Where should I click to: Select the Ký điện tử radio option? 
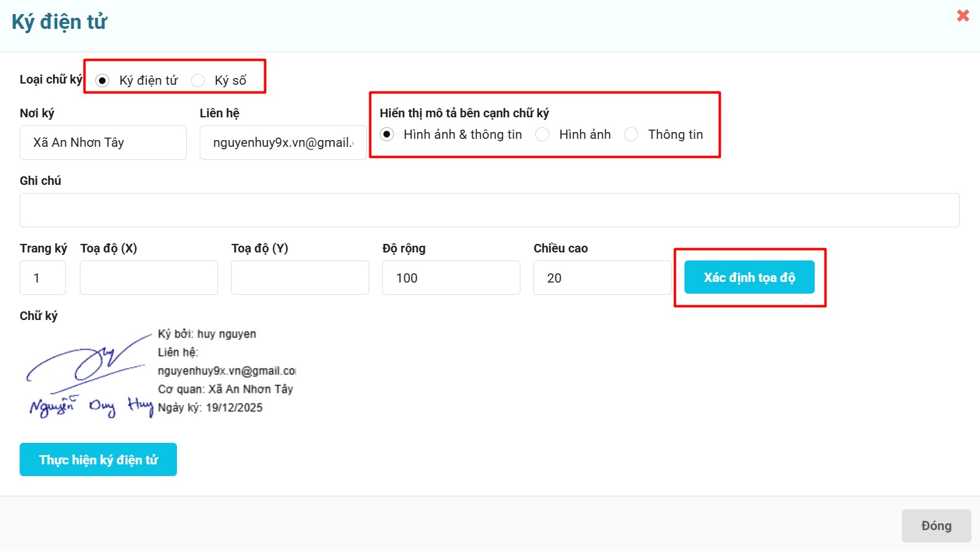(103, 80)
